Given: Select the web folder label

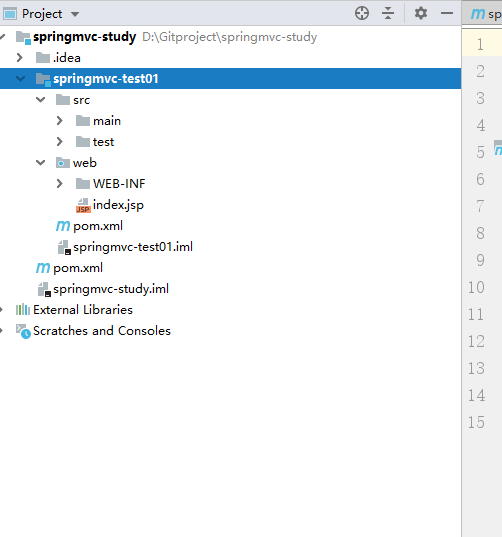Looking at the screenshot, I should pos(85,163).
